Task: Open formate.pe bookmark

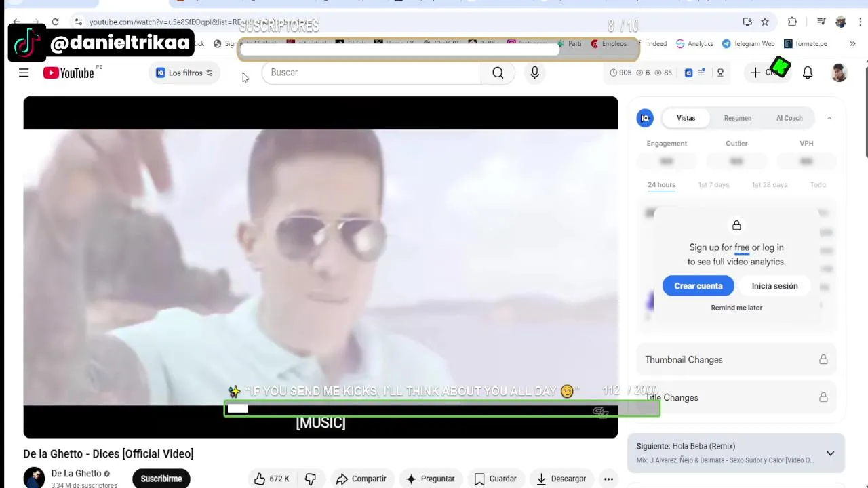Action: 806,43
